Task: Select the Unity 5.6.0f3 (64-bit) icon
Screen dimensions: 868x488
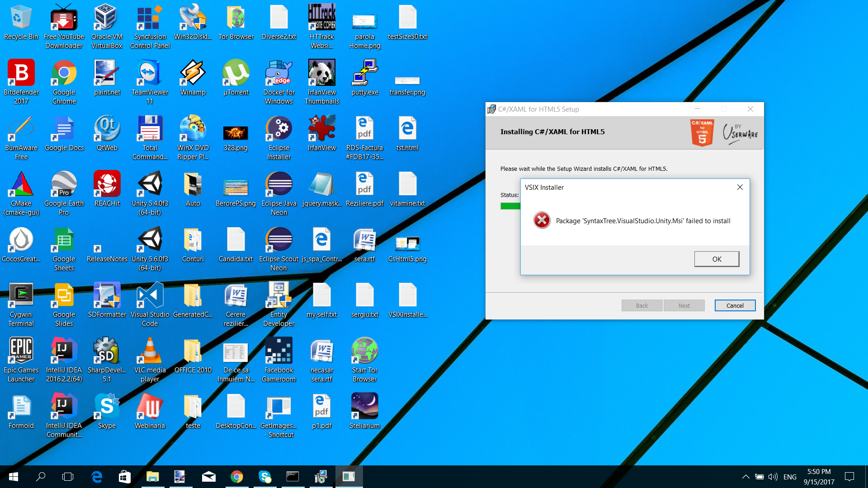Action: [150, 249]
